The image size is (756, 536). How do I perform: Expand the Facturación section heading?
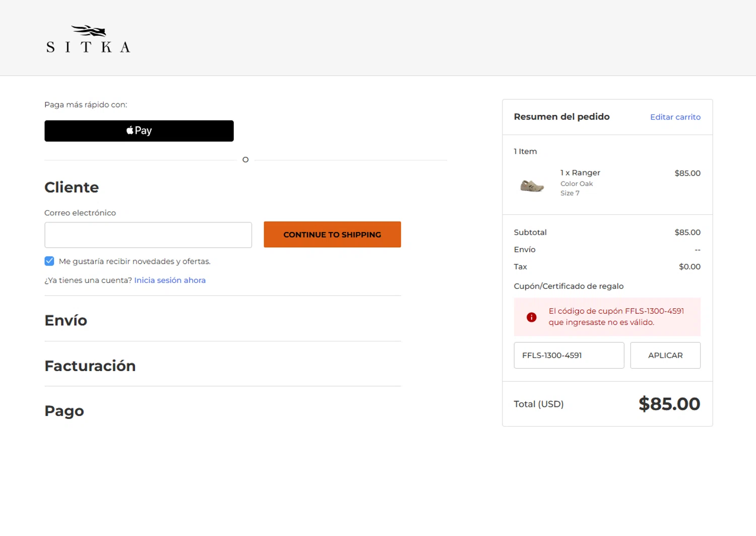click(90, 366)
